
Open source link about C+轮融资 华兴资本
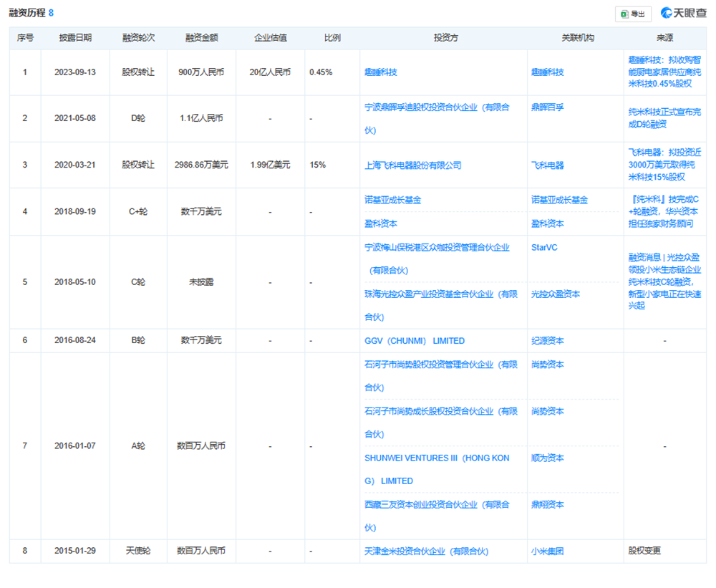[664, 211]
